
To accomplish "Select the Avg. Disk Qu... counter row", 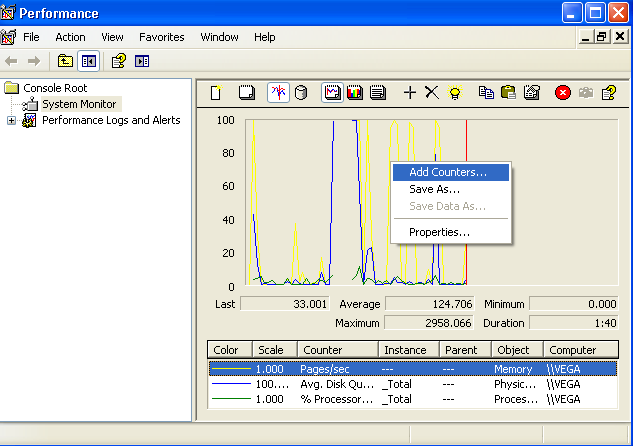I will [x=413, y=384].
